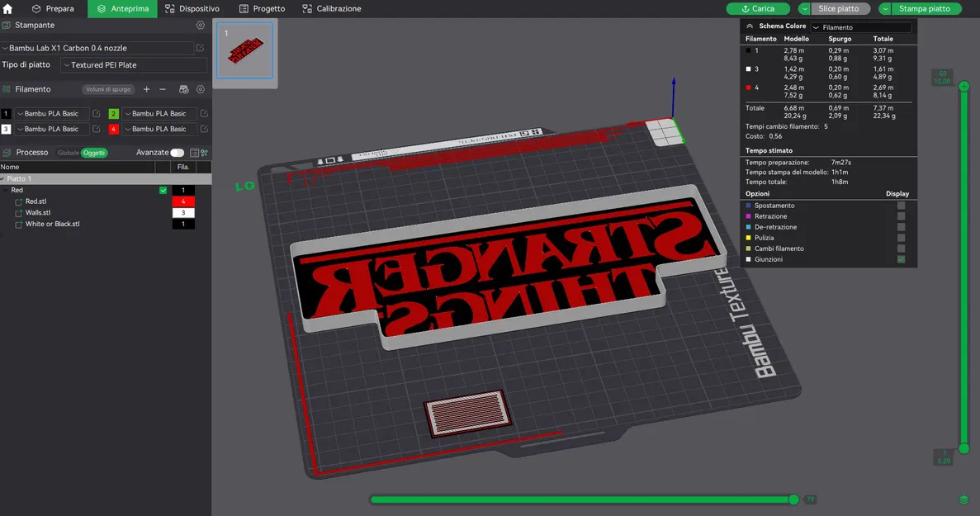Open Volumi di spurgo flushing volumes
This screenshot has height=516, width=980.
108,89
